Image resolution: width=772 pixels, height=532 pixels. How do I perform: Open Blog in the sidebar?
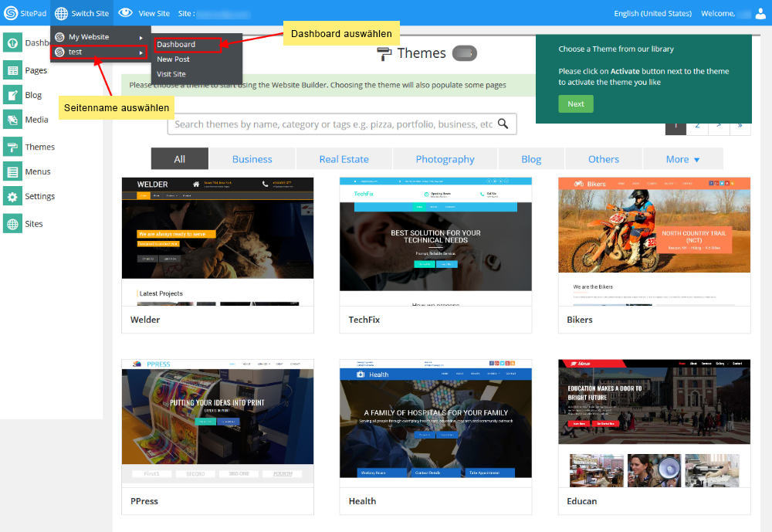(33, 95)
